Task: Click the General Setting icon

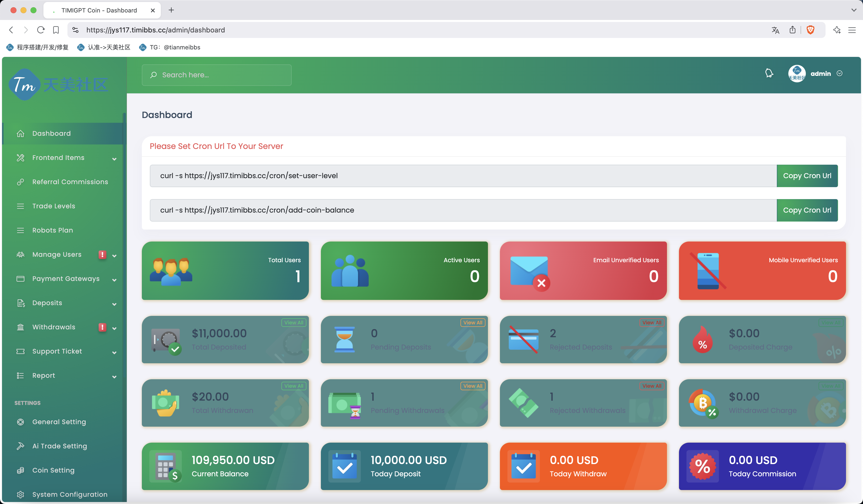Action: [20, 422]
